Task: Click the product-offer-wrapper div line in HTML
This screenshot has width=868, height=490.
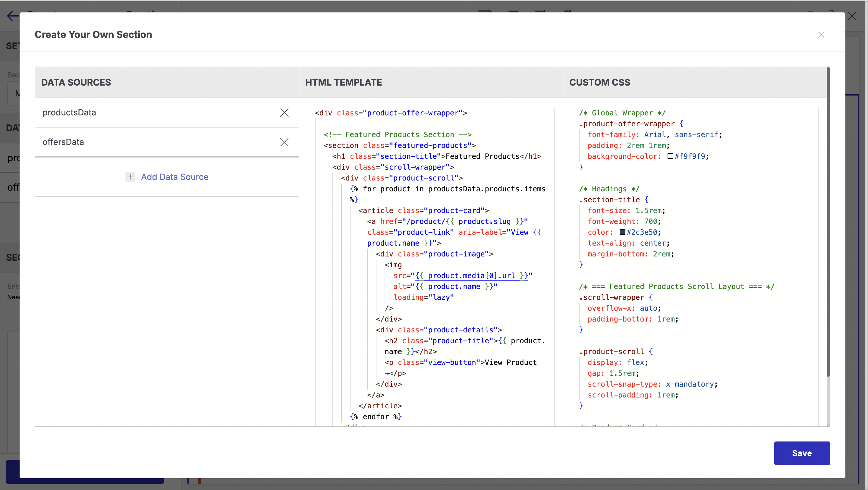Action: pyautogui.click(x=391, y=113)
